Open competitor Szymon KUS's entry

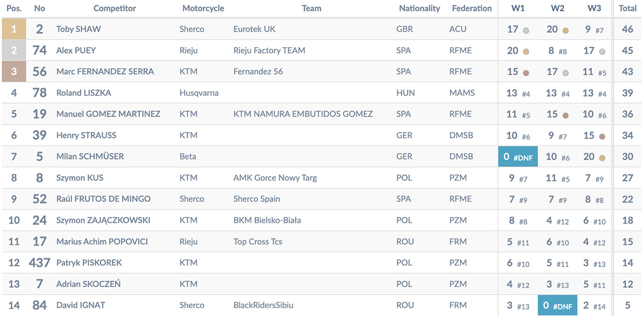(80, 178)
